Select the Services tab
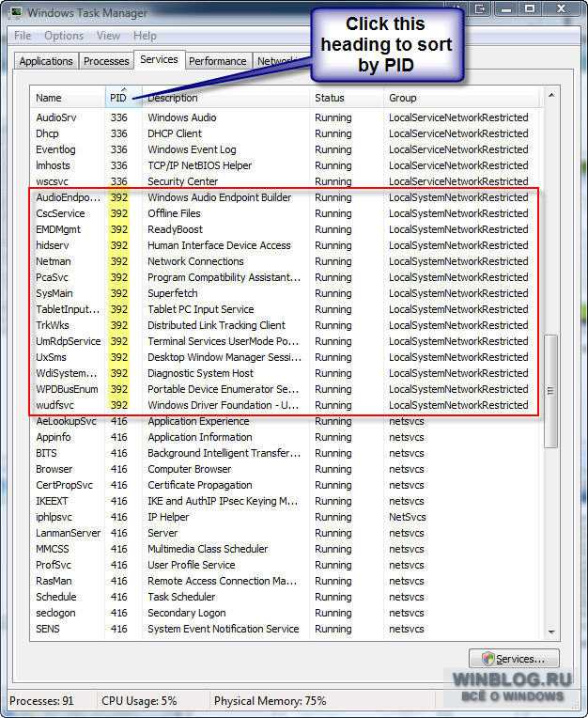Image resolution: width=588 pixels, height=718 pixels. pyautogui.click(x=160, y=59)
